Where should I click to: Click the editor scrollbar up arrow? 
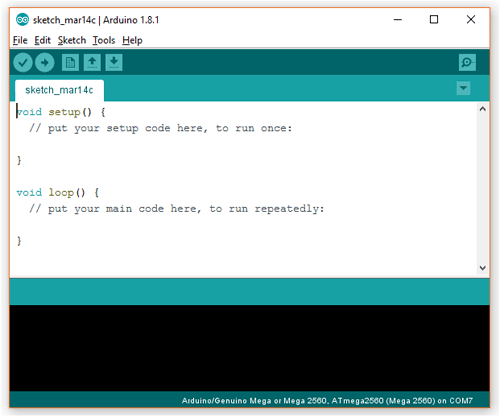tap(482, 109)
